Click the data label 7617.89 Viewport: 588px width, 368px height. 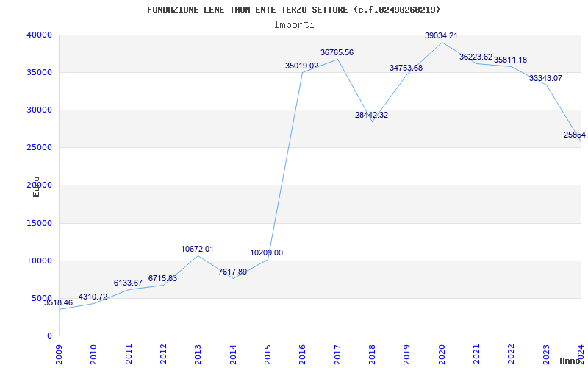pos(232,272)
